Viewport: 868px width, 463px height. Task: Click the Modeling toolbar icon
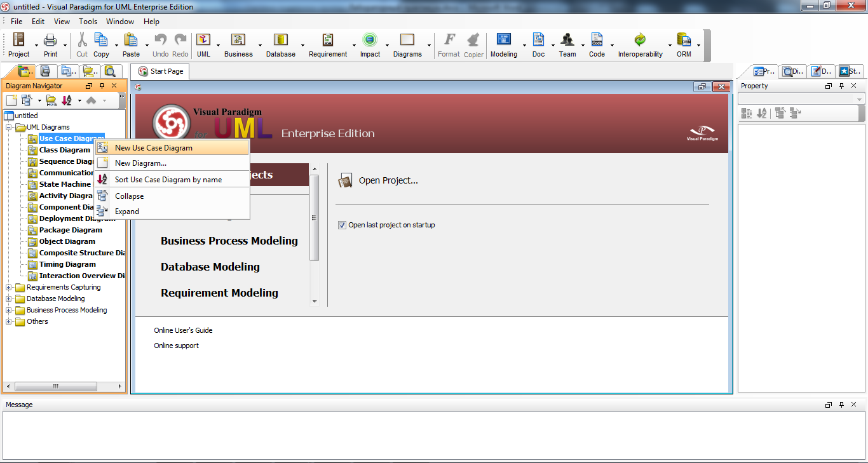[503, 40]
